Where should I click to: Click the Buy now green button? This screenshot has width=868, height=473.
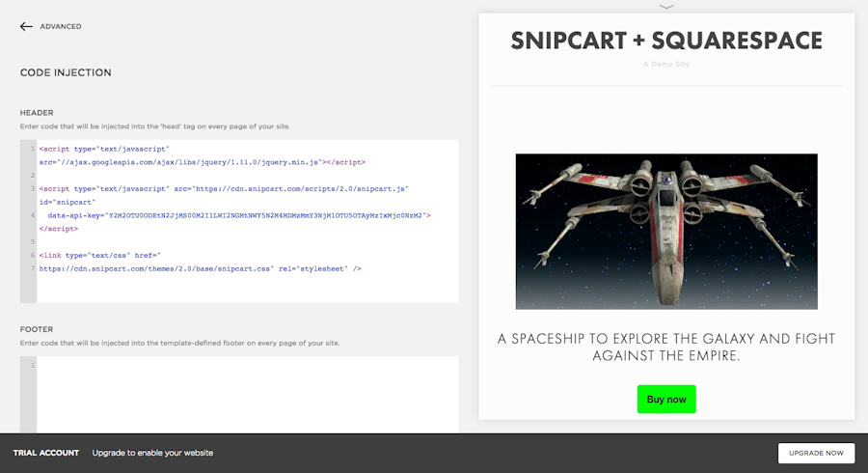[x=666, y=400]
